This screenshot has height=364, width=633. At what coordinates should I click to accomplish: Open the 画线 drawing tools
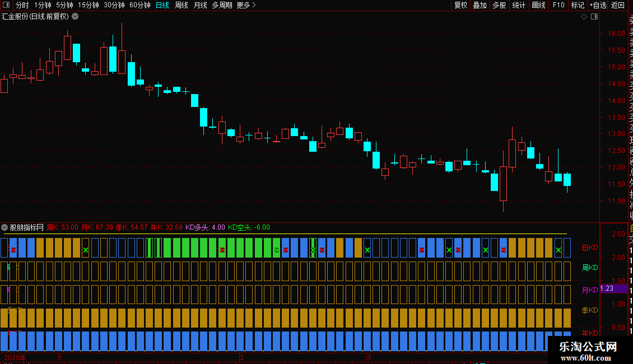(x=538, y=5)
